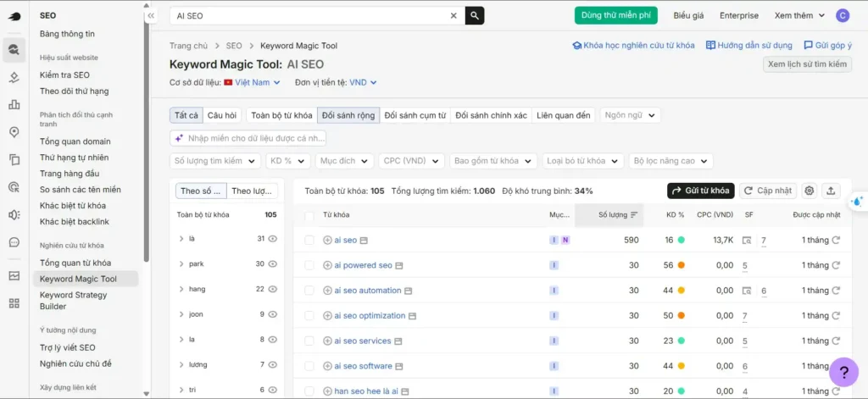The image size is (868, 399).
Task: Open the han seo hee là ai keyword
Action: (366, 391)
